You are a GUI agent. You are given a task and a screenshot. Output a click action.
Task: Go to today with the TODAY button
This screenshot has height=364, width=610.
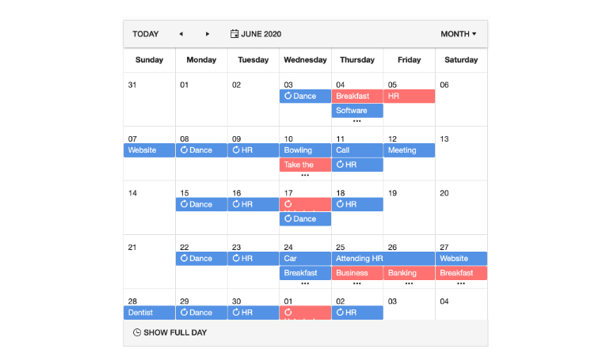(x=146, y=34)
